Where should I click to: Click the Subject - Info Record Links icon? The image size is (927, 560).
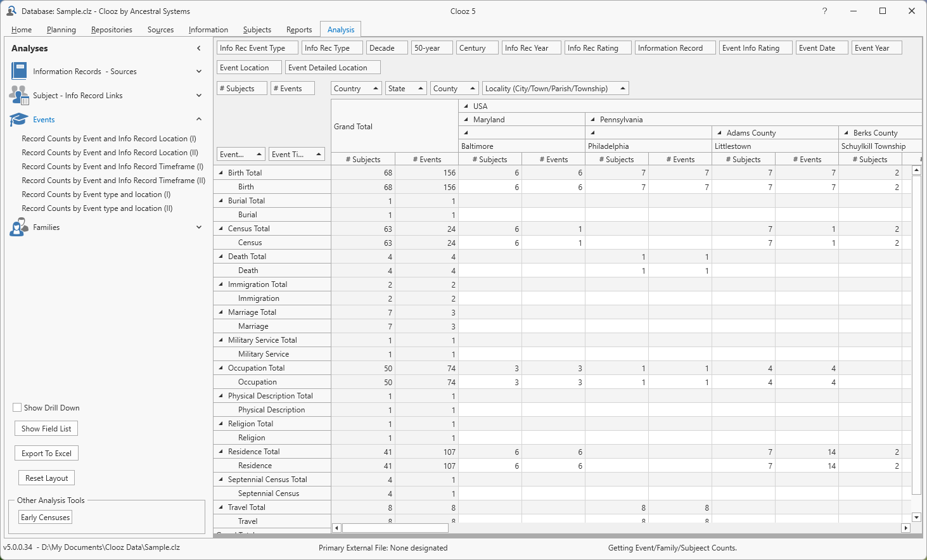tap(19, 95)
